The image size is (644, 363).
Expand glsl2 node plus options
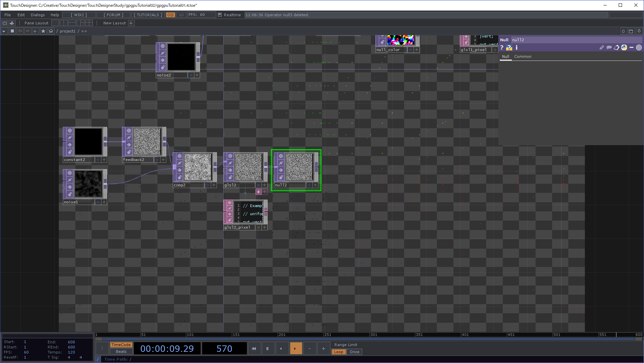tap(265, 185)
